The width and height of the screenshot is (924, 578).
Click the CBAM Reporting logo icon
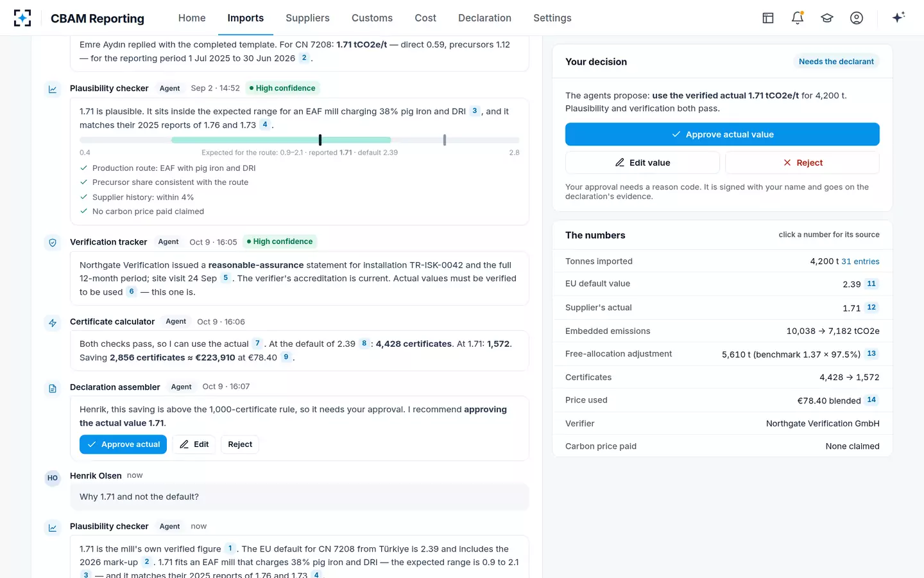pyautogui.click(x=22, y=18)
